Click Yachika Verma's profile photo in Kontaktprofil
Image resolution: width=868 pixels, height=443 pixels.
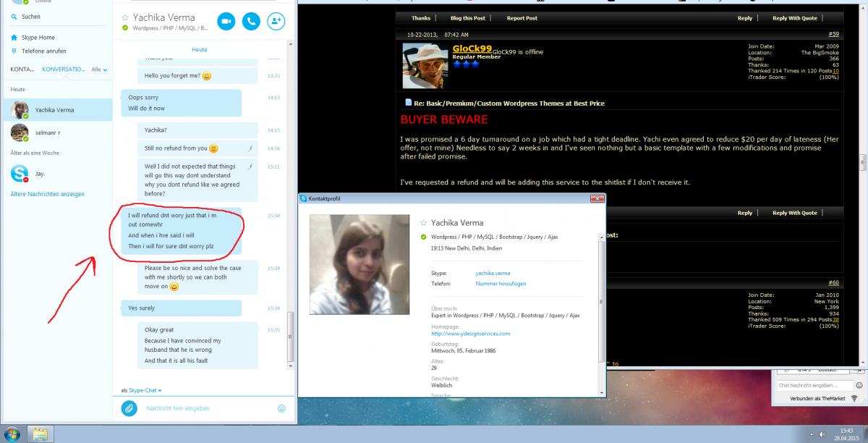[x=359, y=264]
